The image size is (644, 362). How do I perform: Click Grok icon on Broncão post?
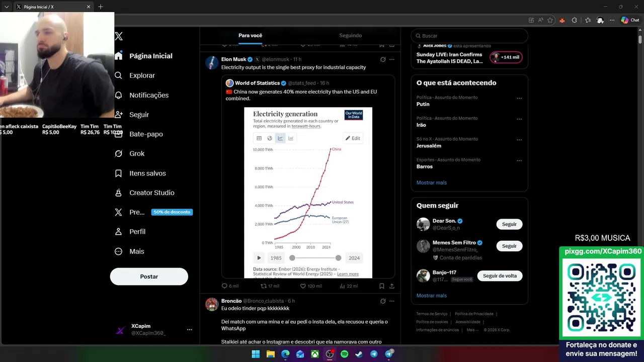[x=383, y=301]
